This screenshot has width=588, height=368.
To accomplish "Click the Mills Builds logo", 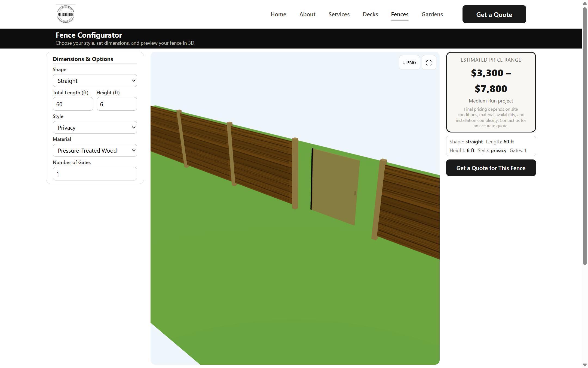I will [x=66, y=14].
